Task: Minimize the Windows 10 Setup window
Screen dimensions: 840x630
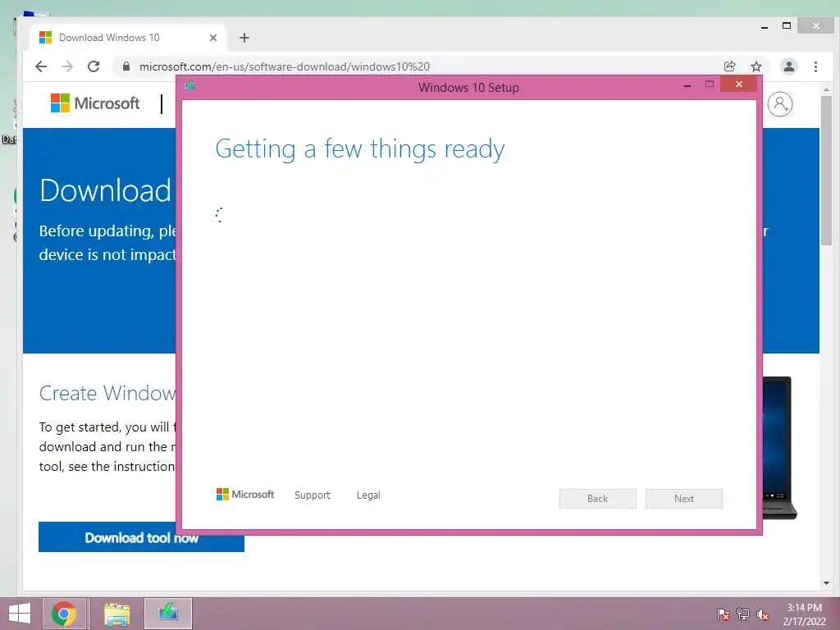Action: coord(687,84)
